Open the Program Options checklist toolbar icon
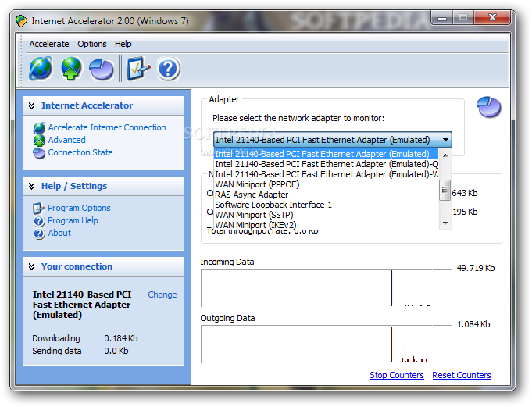 point(138,69)
